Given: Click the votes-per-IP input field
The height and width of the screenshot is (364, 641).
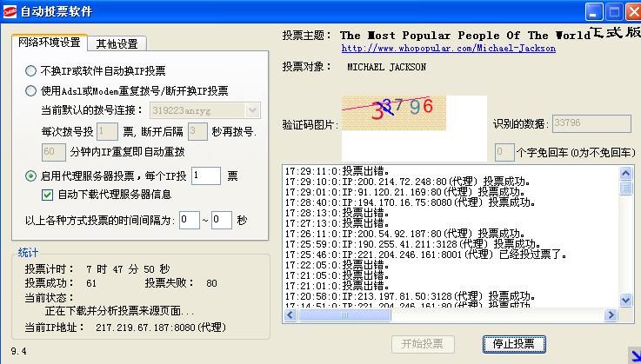Looking at the screenshot, I should (205, 175).
